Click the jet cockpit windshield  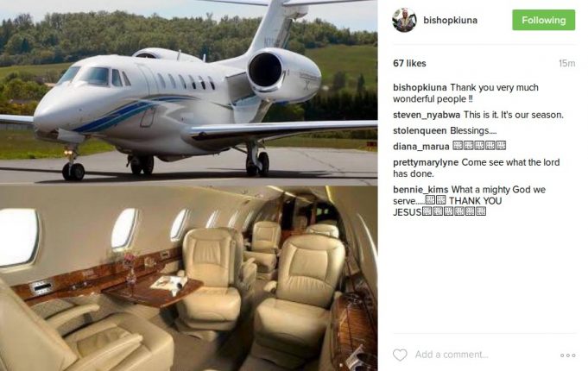[88, 75]
